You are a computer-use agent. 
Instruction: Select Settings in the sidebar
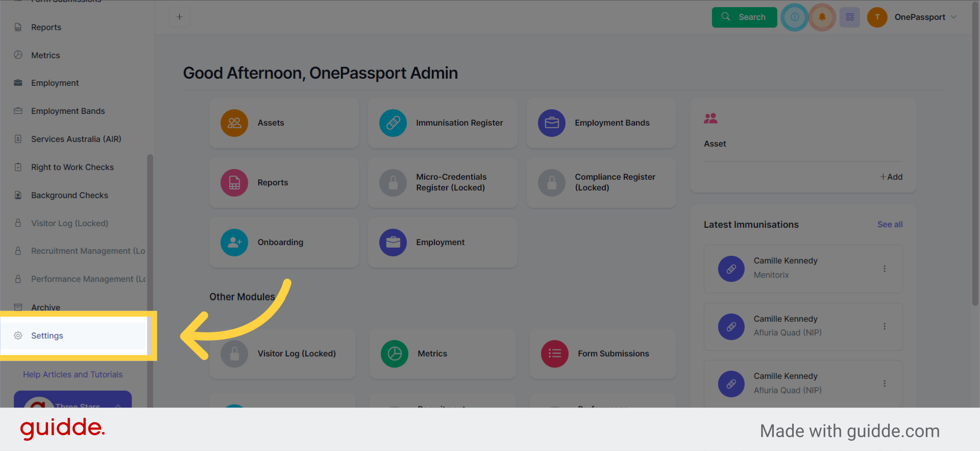46,336
